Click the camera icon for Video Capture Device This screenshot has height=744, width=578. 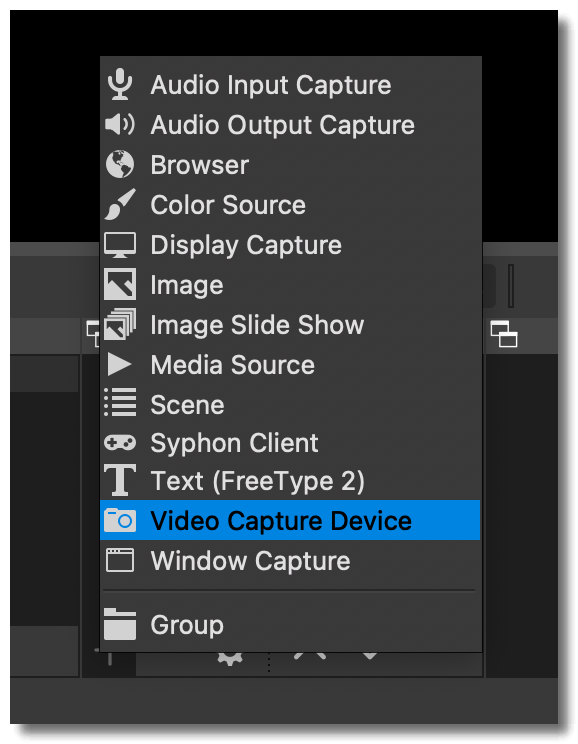pyautogui.click(x=120, y=520)
